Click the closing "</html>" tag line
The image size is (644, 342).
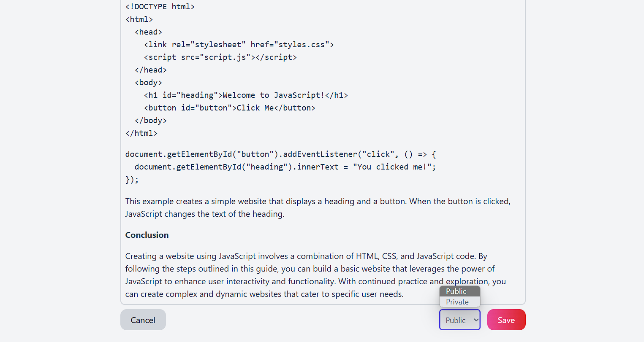coord(141,133)
